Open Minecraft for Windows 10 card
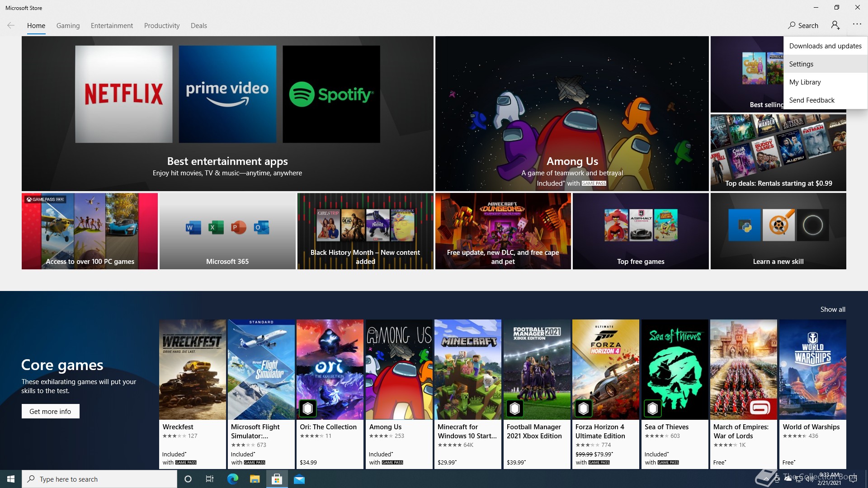Image resolution: width=868 pixels, height=488 pixels. (x=467, y=394)
